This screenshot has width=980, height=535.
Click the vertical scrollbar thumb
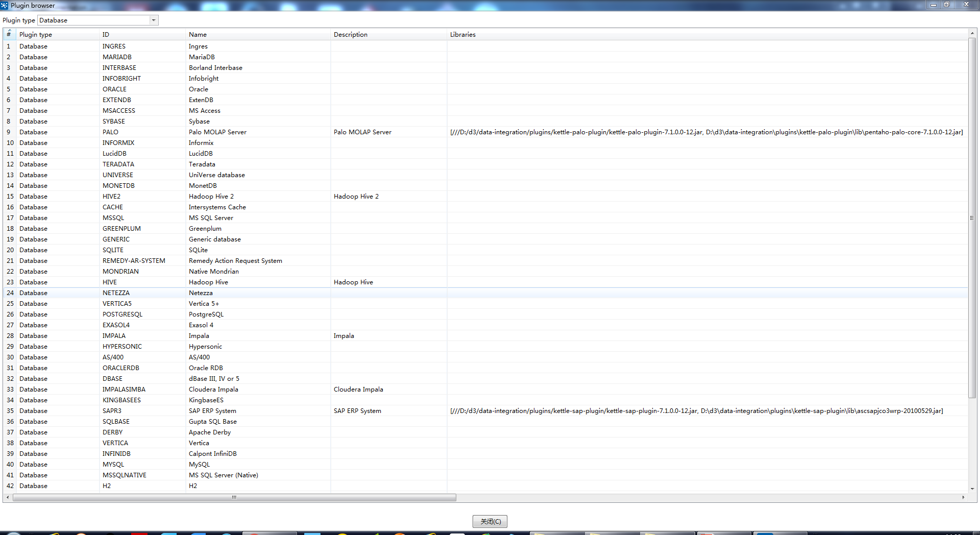972,217
